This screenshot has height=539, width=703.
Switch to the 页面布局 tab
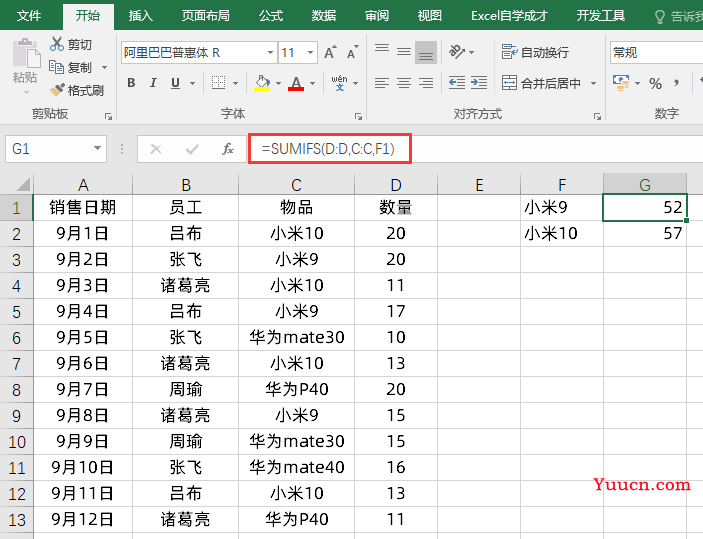pos(205,16)
